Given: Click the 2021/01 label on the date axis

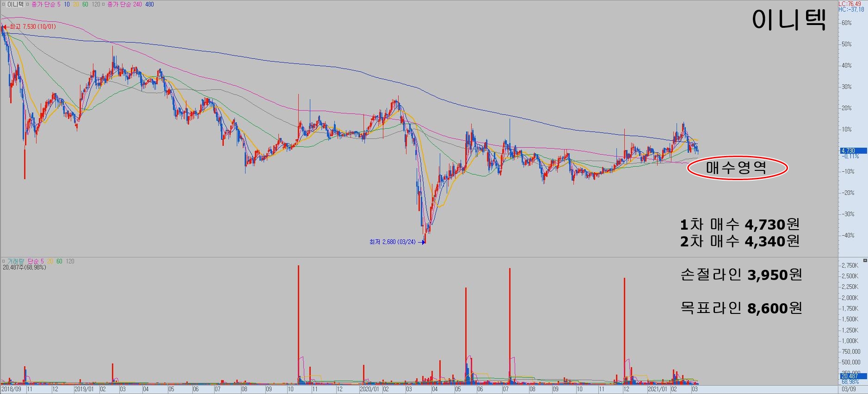Looking at the screenshot, I should tap(658, 389).
